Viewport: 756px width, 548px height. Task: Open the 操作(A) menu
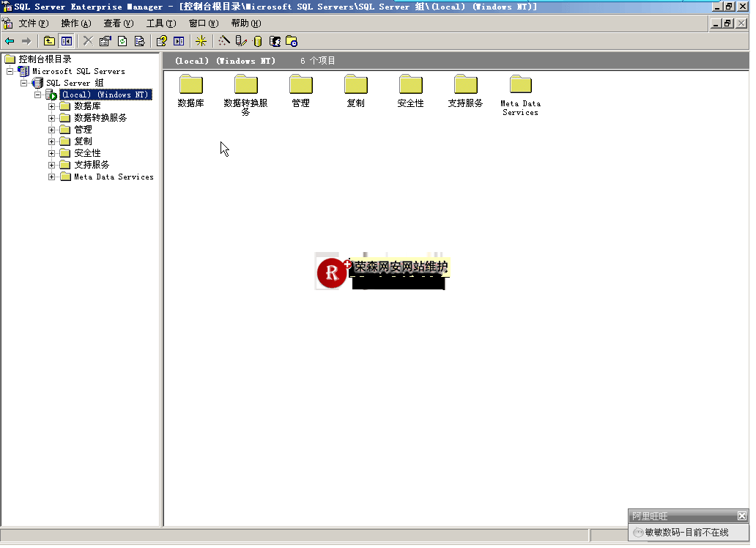coord(75,23)
